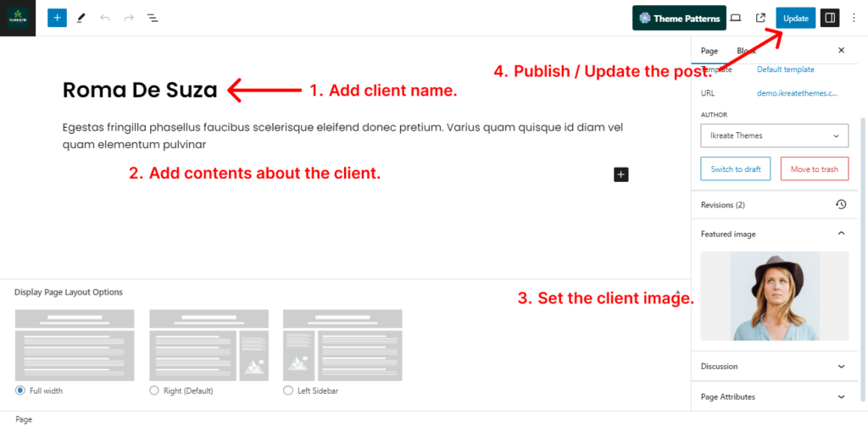Viewport: 868px width, 426px height.
Task: Click the Update button
Action: click(x=795, y=18)
